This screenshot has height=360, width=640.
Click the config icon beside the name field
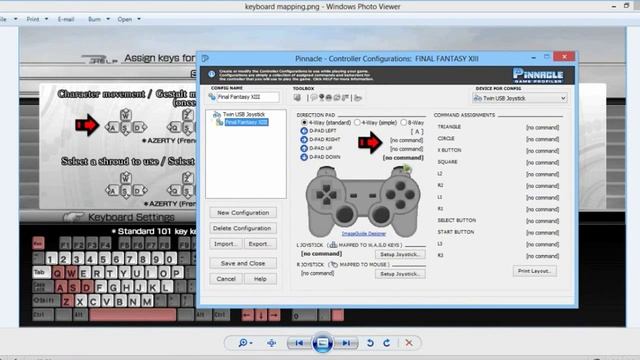coord(212,97)
